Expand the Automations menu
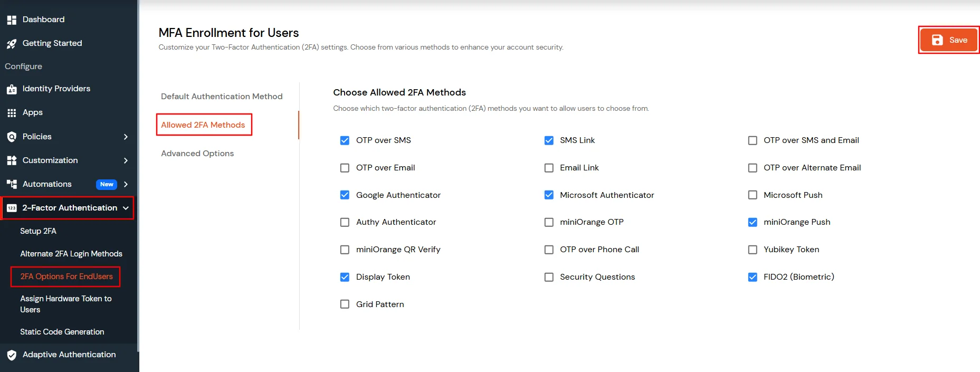Image resolution: width=980 pixels, height=372 pixels. tap(126, 184)
